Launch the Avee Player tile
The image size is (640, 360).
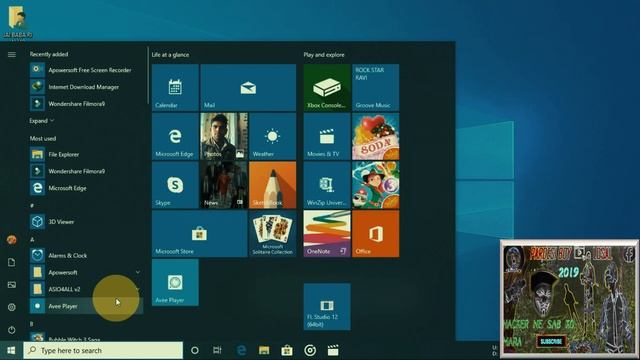(x=175, y=282)
